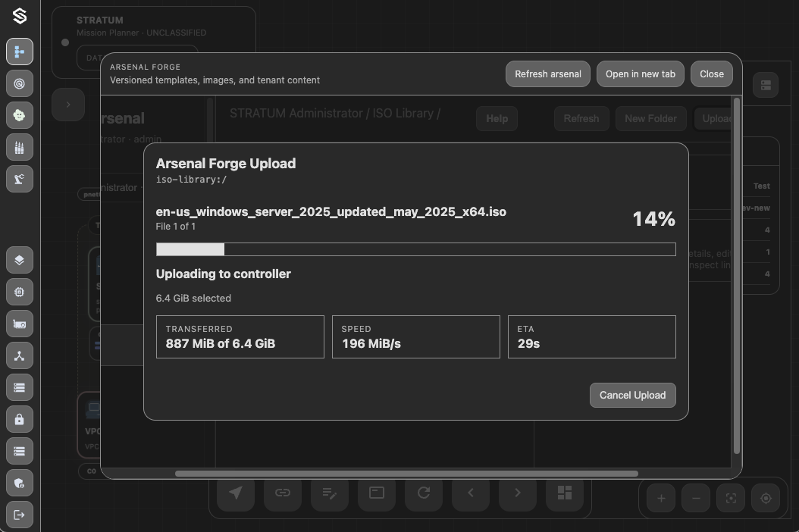
Task: Click Cancel Upload button
Action: pyautogui.click(x=633, y=396)
